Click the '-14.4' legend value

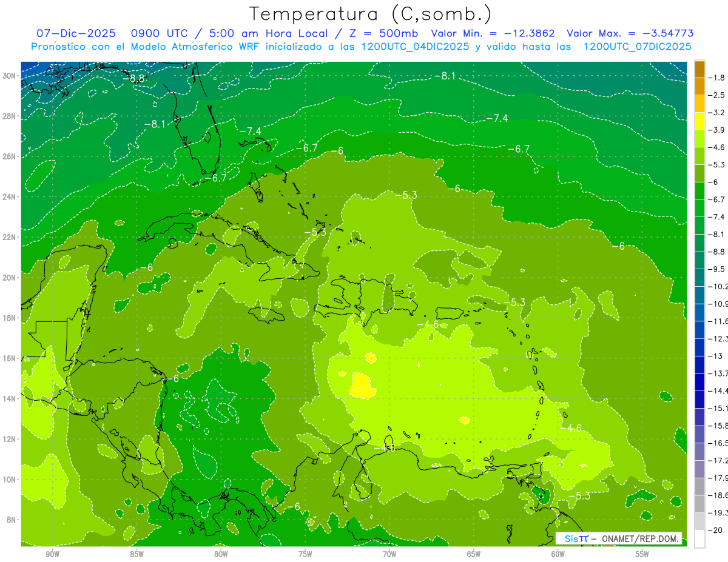coord(718,391)
